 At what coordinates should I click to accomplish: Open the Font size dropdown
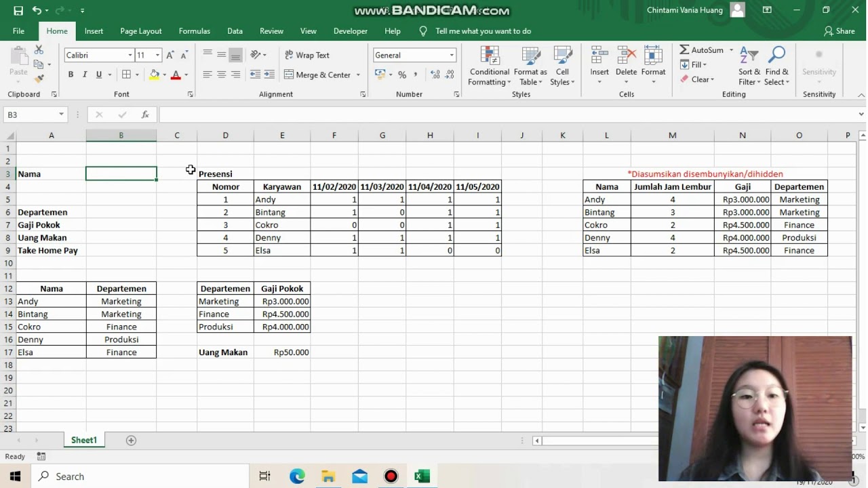pos(157,55)
